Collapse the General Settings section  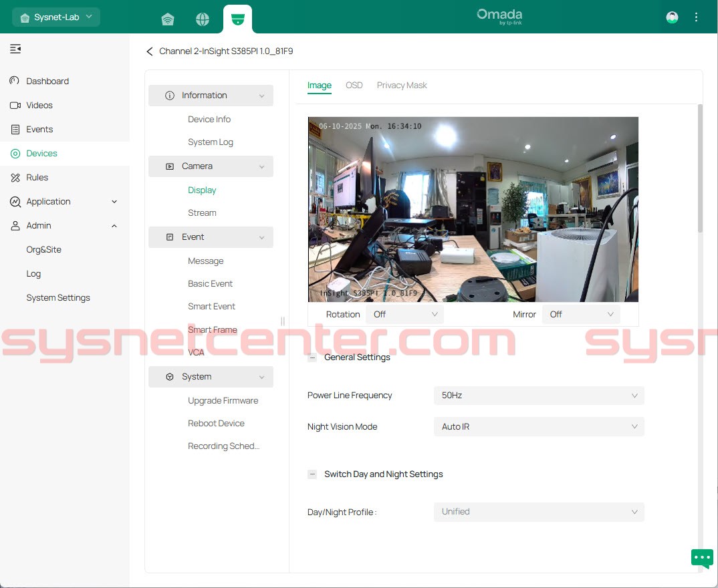pos(312,357)
